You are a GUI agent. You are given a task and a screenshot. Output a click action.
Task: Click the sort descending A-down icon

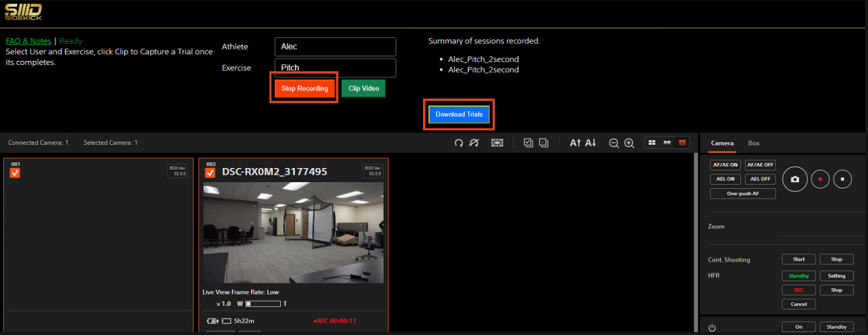(590, 143)
